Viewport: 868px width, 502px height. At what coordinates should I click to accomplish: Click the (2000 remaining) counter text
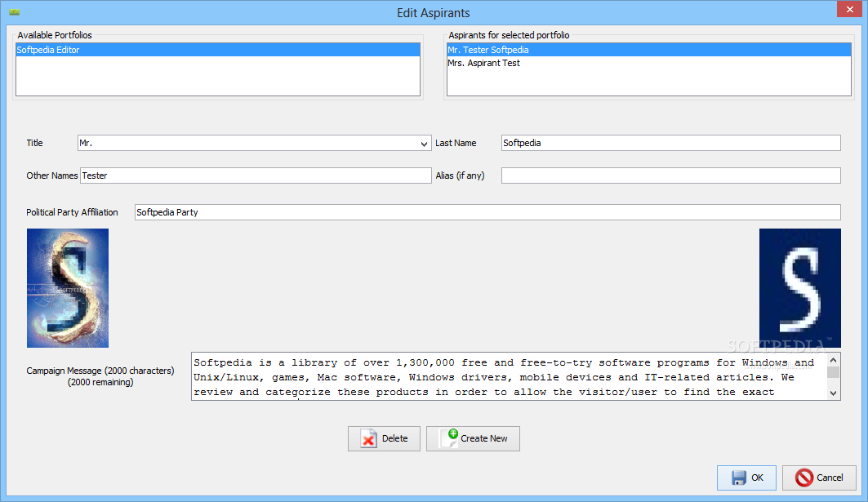click(x=100, y=383)
